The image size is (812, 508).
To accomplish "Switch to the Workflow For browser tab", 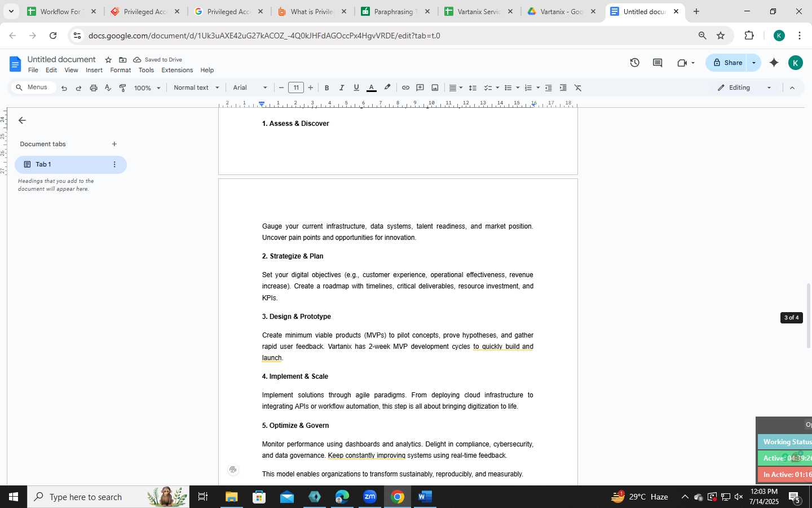I will tap(62, 11).
